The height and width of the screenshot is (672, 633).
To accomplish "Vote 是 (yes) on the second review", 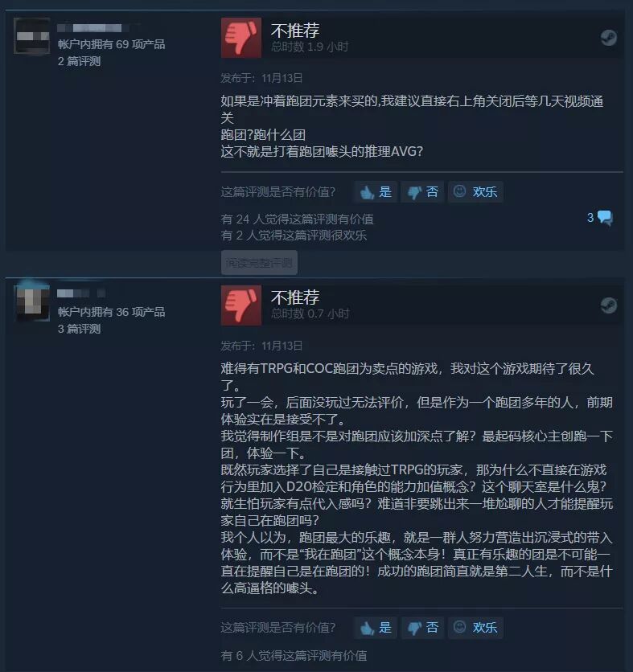I will pos(376,628).
